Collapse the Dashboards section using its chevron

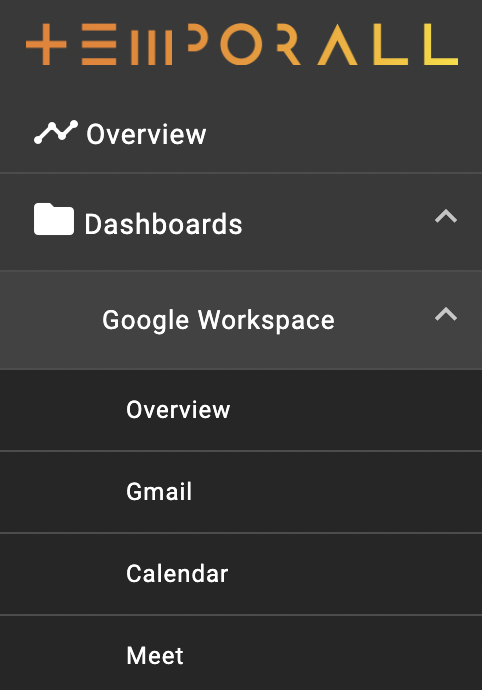click(x=446, y=216)
